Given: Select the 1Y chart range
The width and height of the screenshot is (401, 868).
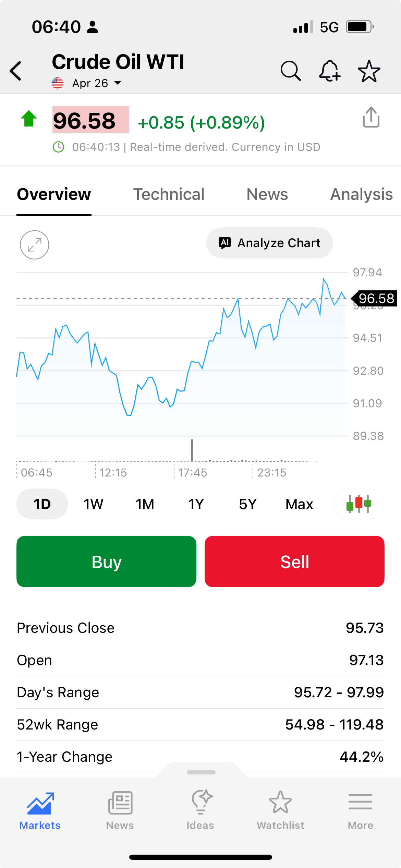Looking at the screenshot, I should (196, 504).
